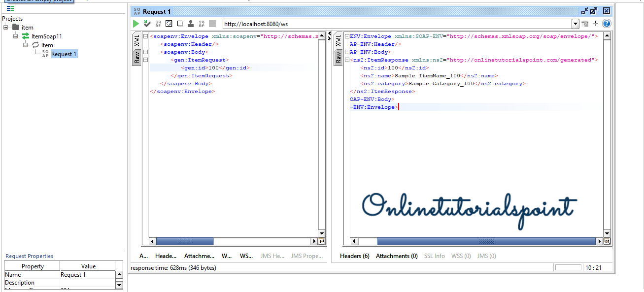
Task: Collapse the ItemSoap11 tree node
Action: (16, 36)
